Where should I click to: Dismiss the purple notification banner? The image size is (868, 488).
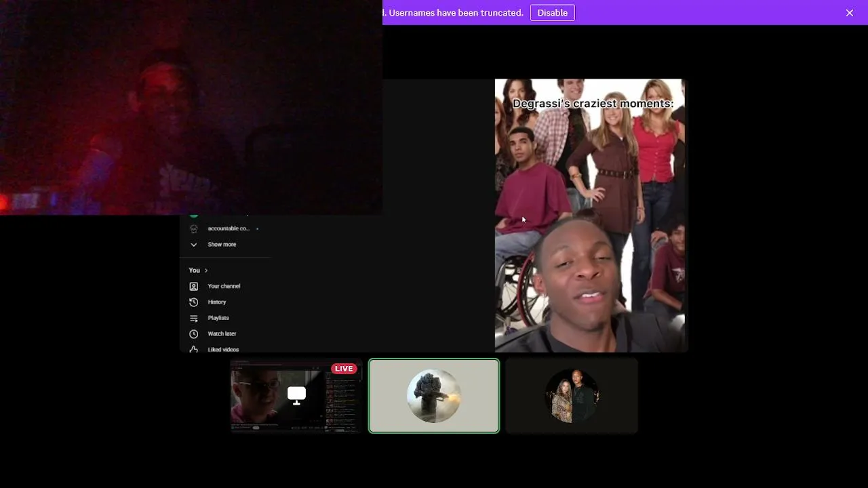tap(849, 13)
